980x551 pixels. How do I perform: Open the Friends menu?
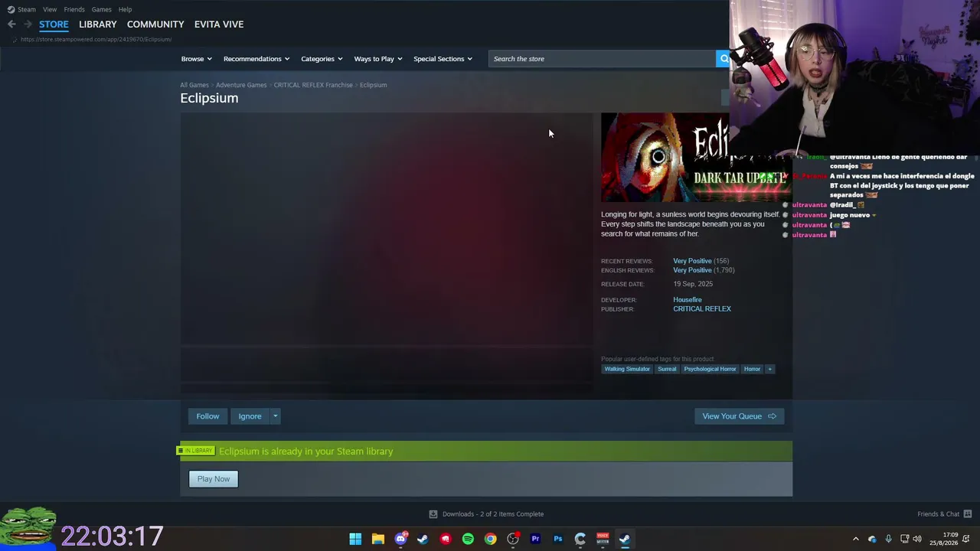pyautogui.click(x=74, y=9)
